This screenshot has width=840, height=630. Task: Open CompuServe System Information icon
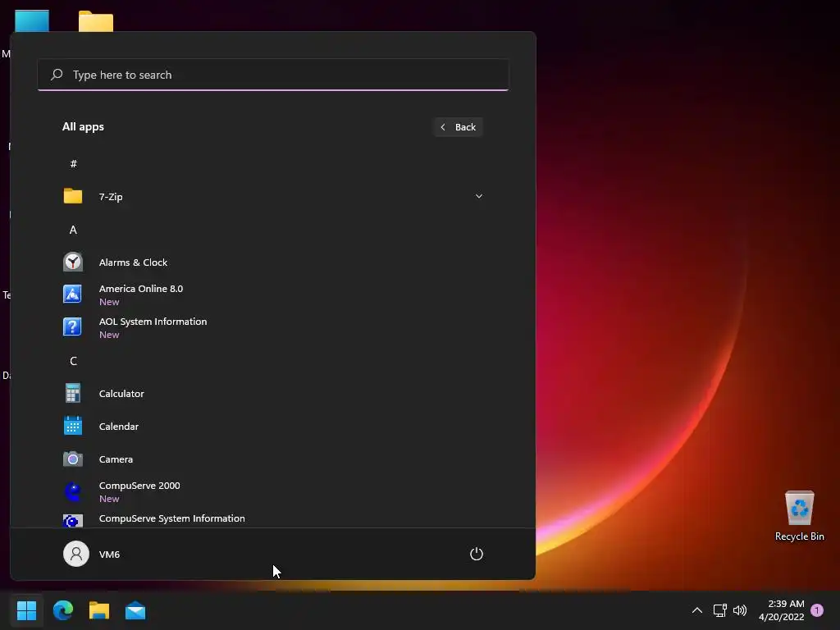[73, 521]
